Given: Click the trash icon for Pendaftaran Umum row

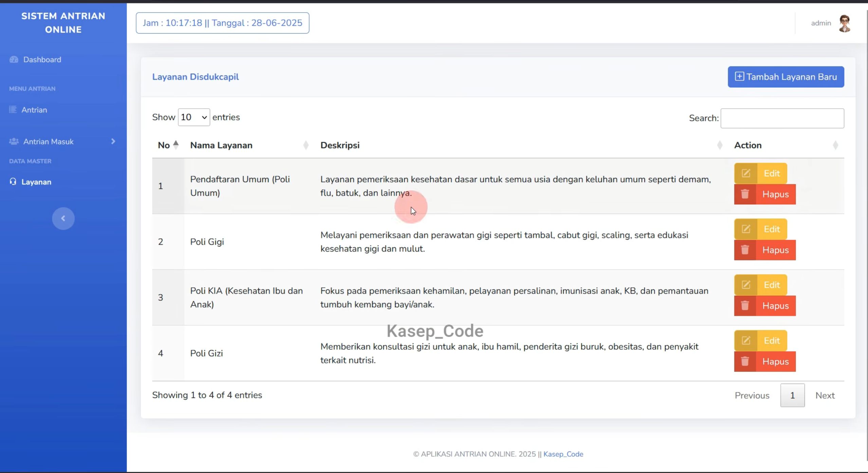Looking at the screenshot, I should [745, 194].
